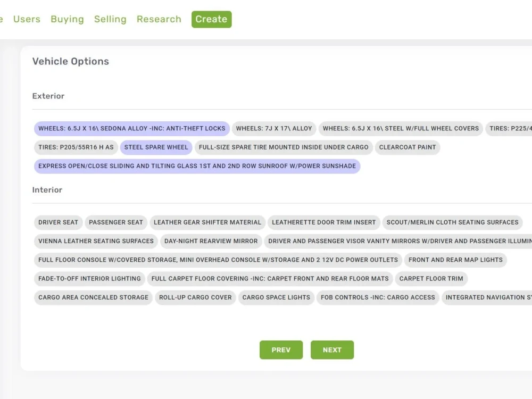Image resolution: width=532 pixels, height=399 pixels.
Task: Toggle the PASSENGER SEAT option
Action: (x=116, y=222)
